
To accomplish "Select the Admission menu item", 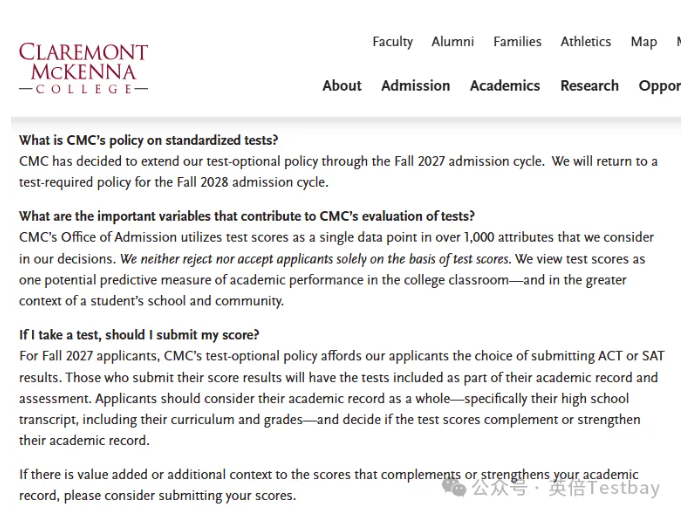I will (415, 86).
